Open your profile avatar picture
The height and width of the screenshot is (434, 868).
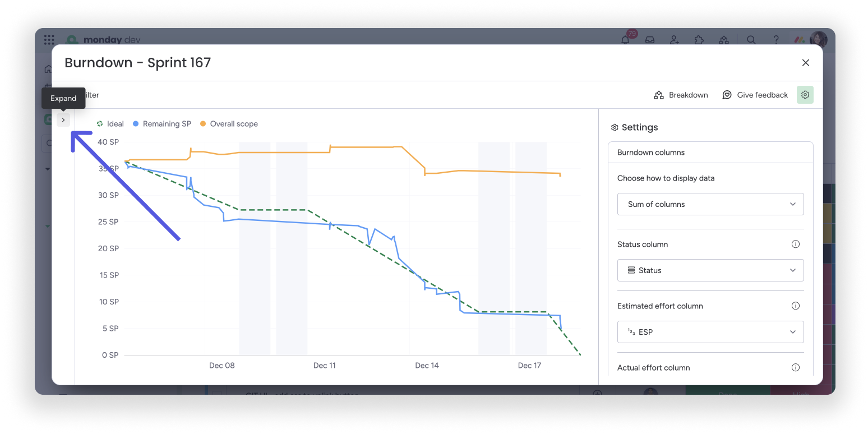pyautogui.click(x=818, y=39)
